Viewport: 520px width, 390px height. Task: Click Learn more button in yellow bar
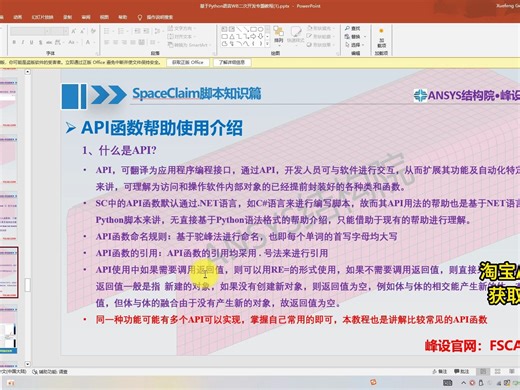click(232, 62)
